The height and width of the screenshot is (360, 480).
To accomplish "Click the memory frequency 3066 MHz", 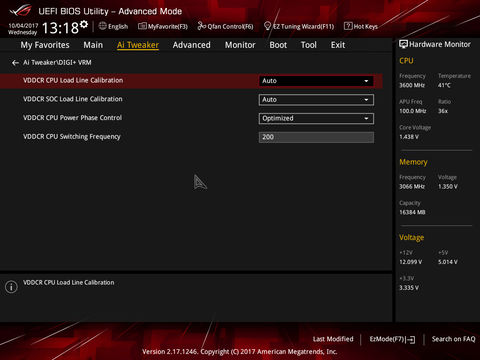I will point(412,187).
